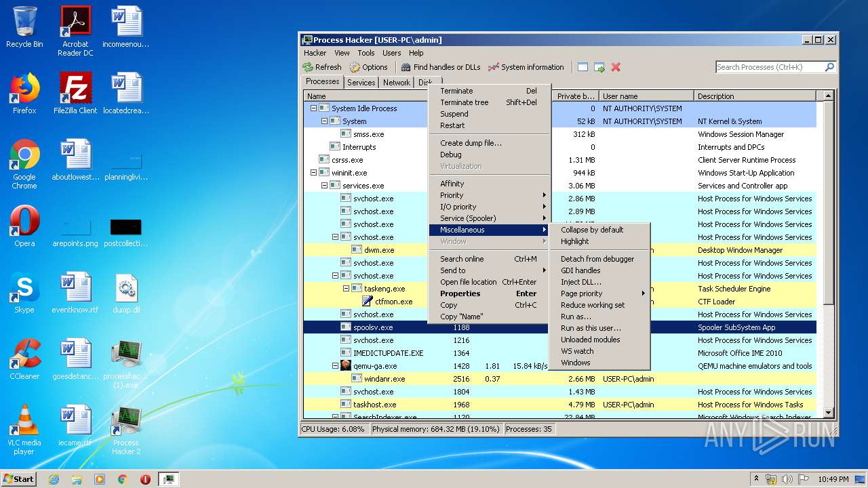Click Find handles or DLLs icon
This screenshot has height=488, width=868.
click(406, 67)
